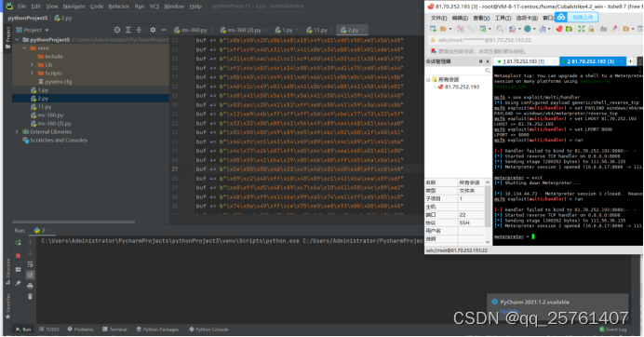The height and width of the screenshot is (337, 644).
Task: Open dropdown arrow next to Xshell open folder
Action: (450, 29)
